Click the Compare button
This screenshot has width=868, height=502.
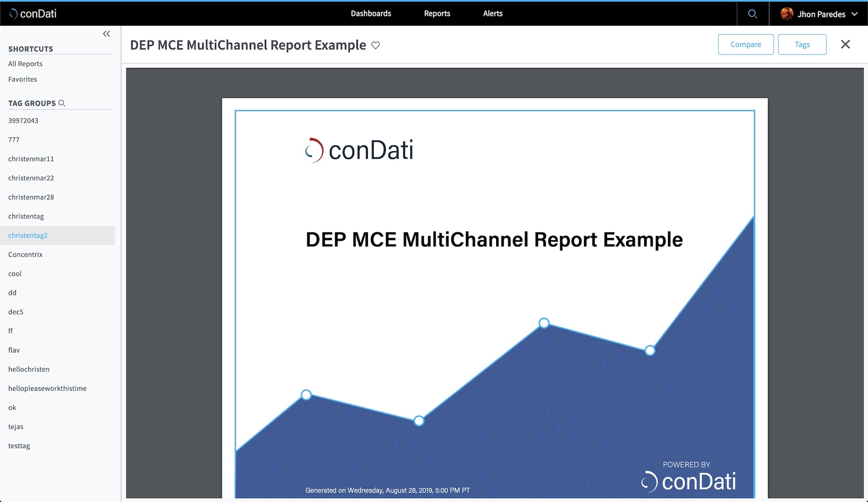(745, 44)
